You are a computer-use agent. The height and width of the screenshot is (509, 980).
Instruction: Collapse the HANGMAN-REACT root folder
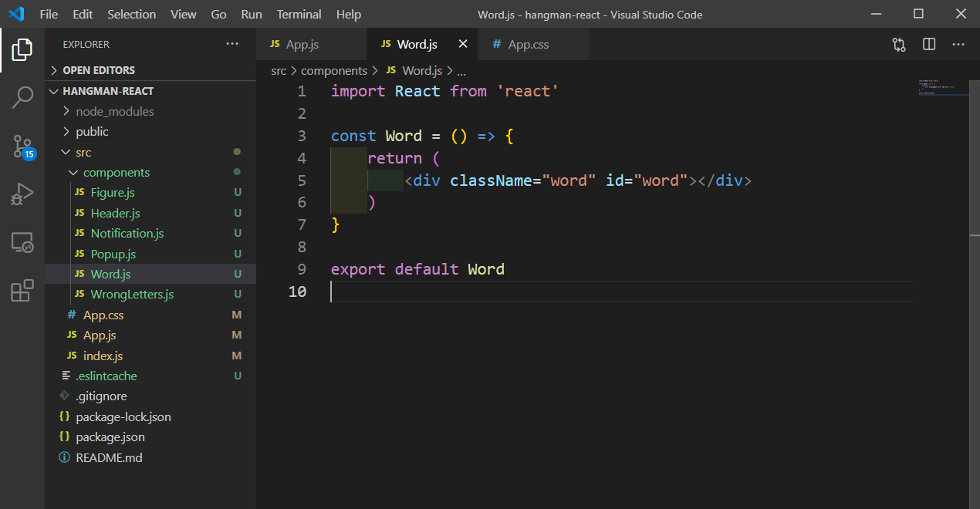[150, 91]
